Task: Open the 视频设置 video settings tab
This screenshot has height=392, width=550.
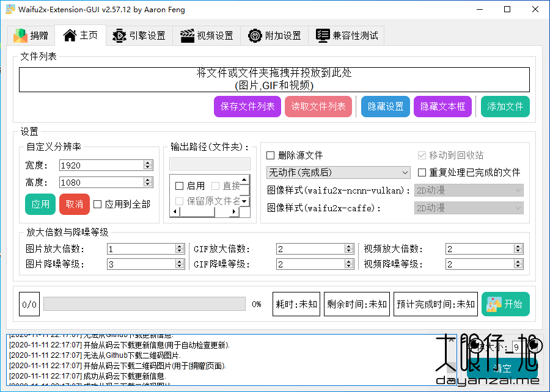Action: (207, 35)
